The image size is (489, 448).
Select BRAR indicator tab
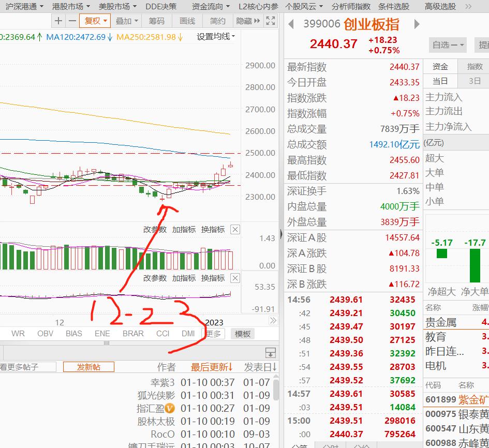click(133, 334)
